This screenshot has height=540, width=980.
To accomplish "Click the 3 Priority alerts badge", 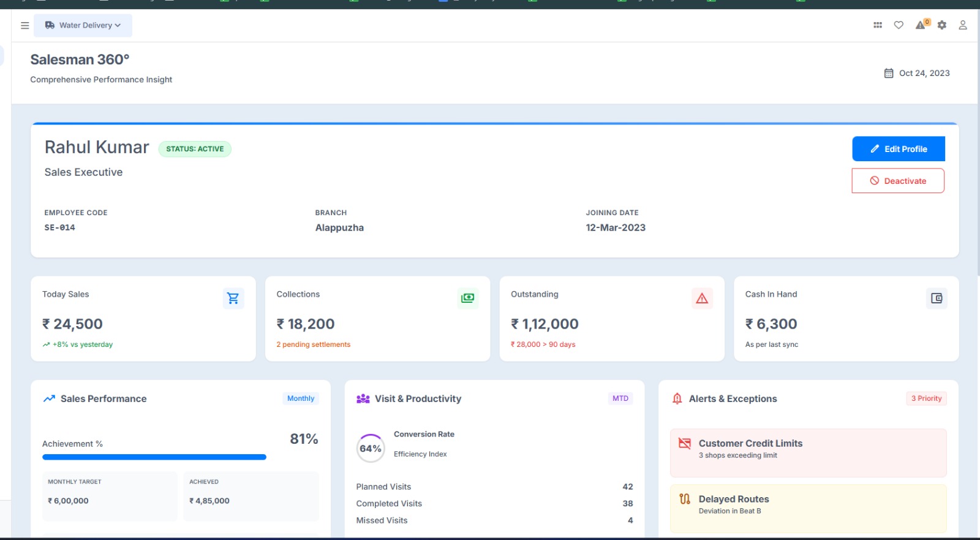I will click(x=926, y=398).
